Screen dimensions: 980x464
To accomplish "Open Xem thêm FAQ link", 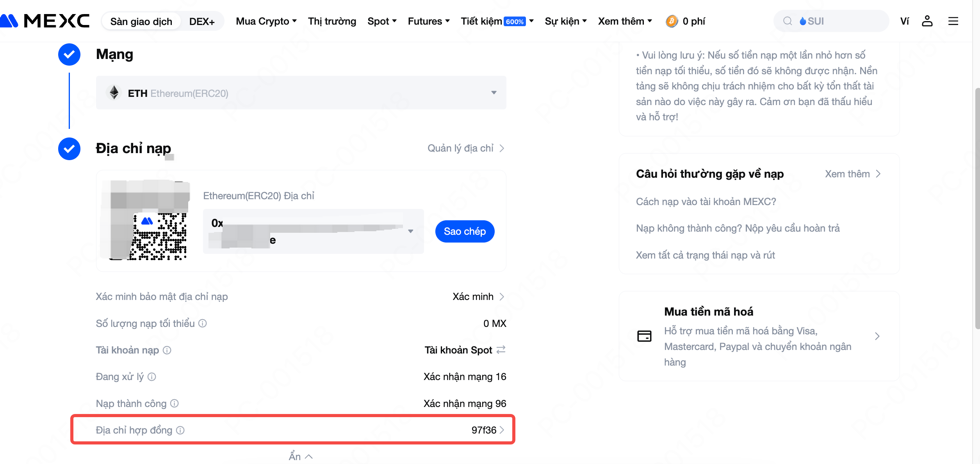I will pyautogui.click(x=853, y=174).
